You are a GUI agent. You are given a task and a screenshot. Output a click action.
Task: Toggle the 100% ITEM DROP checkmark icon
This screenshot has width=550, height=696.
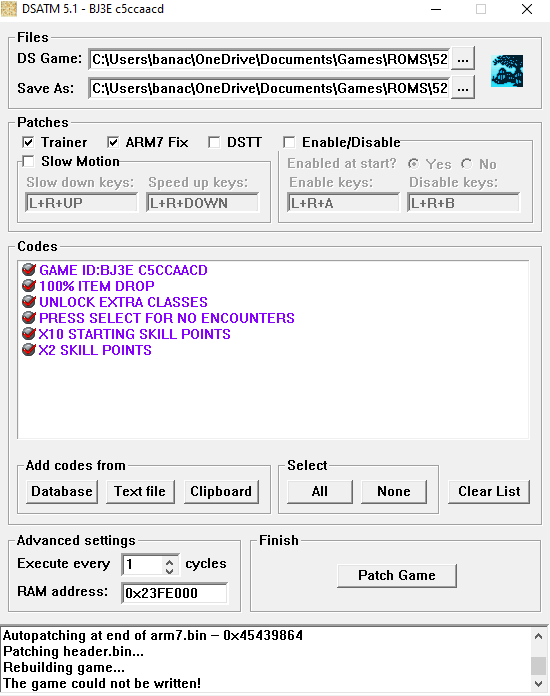(29, 286)
